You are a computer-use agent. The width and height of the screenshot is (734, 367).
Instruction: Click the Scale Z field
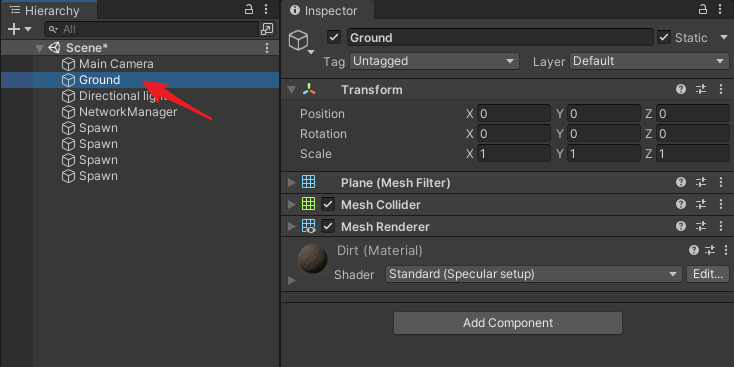(693, 154)
